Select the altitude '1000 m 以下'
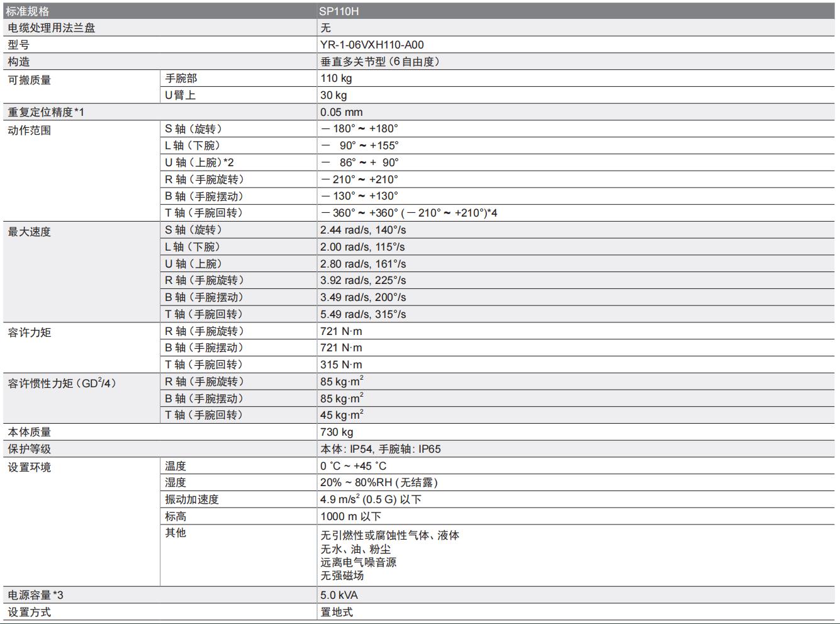The image size is (840, 624). click(x=350, y=516)
